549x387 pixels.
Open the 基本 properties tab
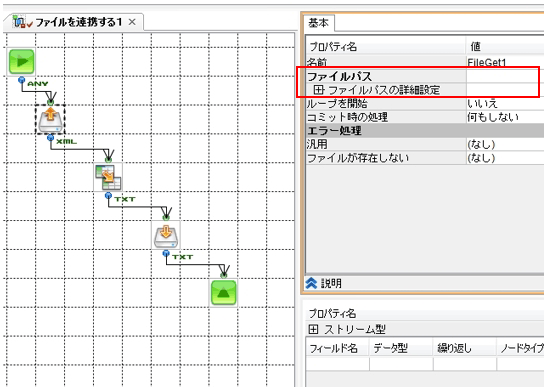pos(318,23)
